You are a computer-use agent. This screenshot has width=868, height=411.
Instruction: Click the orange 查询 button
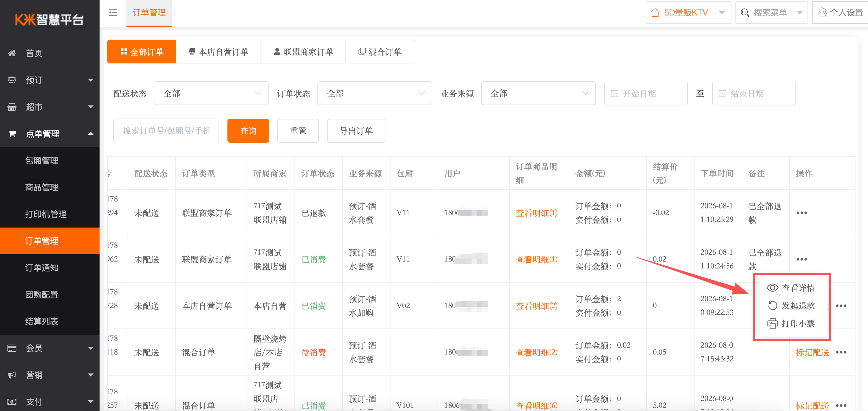click(x=248, y=131)
